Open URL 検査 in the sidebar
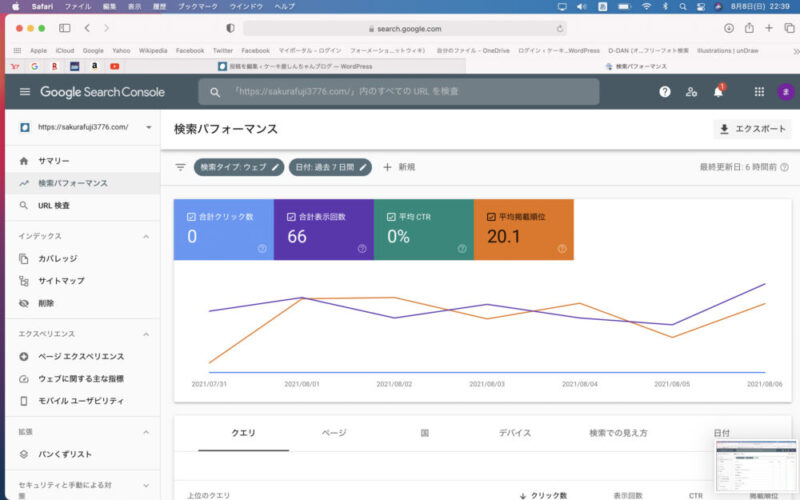800x500 pixels. (x=83, y=206)
